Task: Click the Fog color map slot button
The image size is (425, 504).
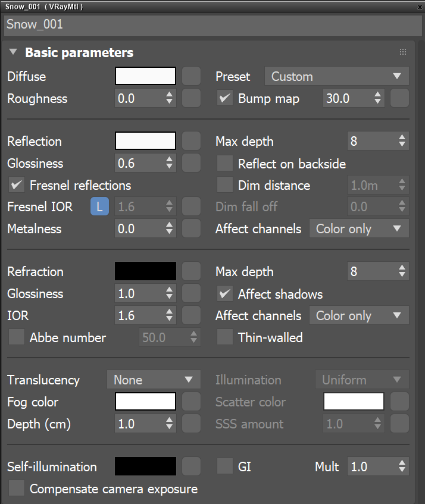Action: [191, 402]
